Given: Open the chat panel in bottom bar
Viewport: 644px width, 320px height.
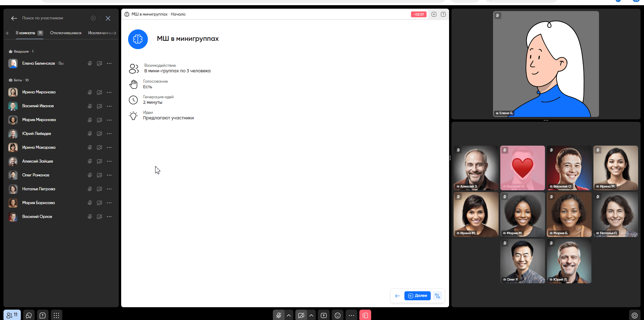Looking at the screenshot, I should 29,315.
